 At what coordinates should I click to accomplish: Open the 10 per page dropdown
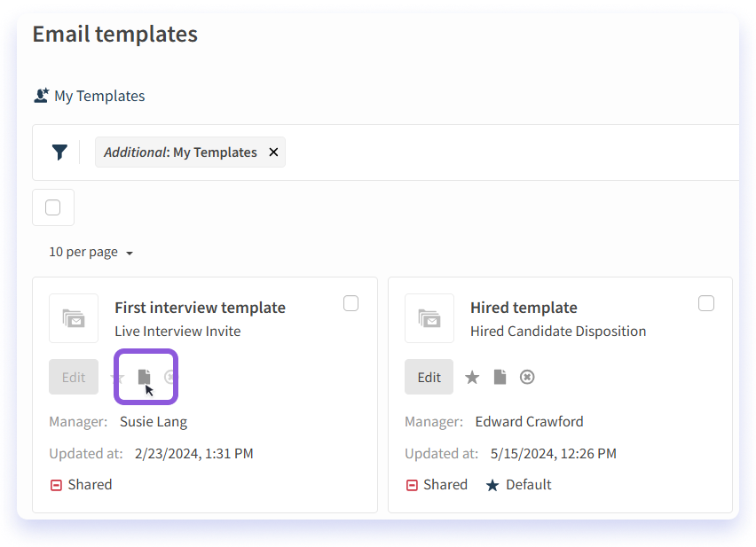coord(91,253)
